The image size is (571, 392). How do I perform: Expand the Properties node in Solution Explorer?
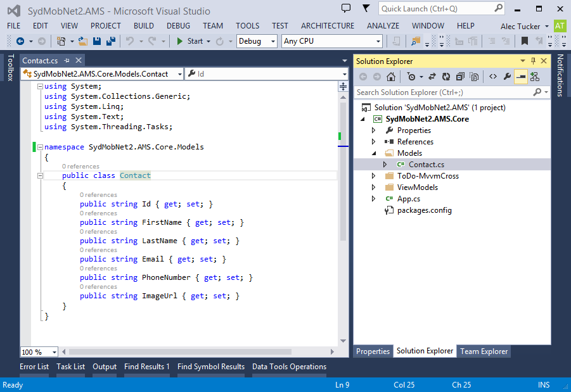coord(373,130)
